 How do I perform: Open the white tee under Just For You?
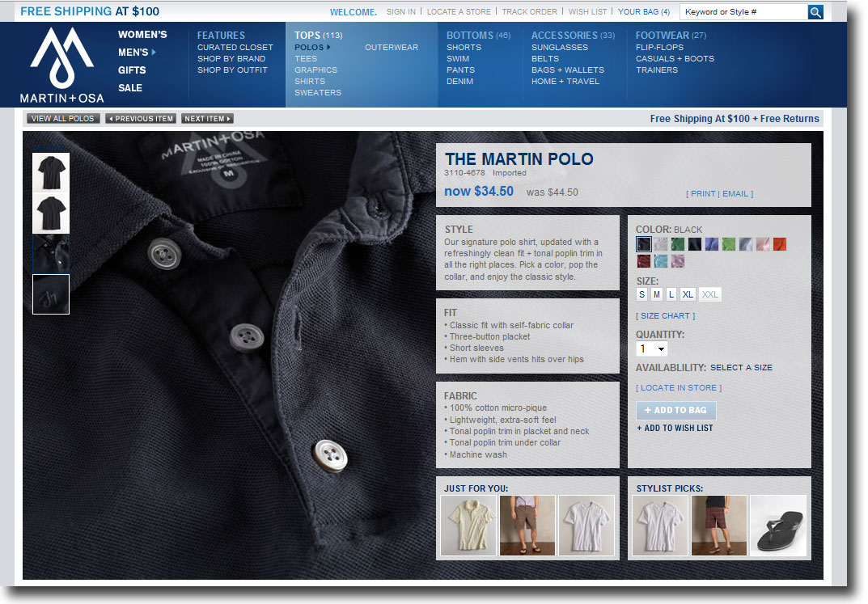point(586,526)
